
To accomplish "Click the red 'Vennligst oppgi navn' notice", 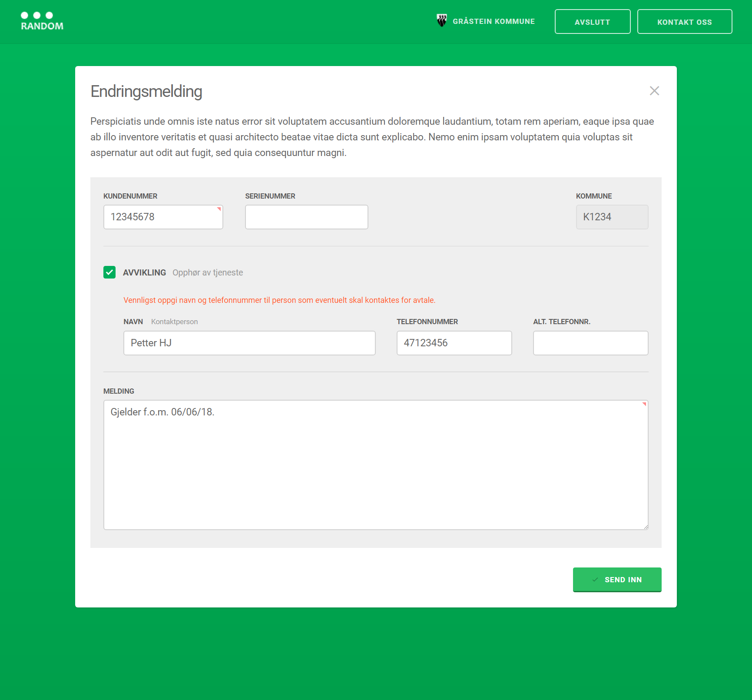I will point(279,300).
